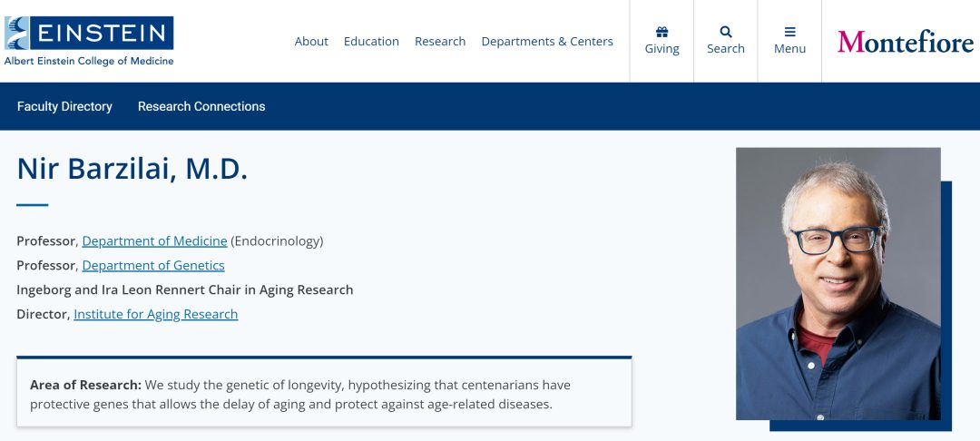Visit the Institute for Aging Research link

coord(155,315)
